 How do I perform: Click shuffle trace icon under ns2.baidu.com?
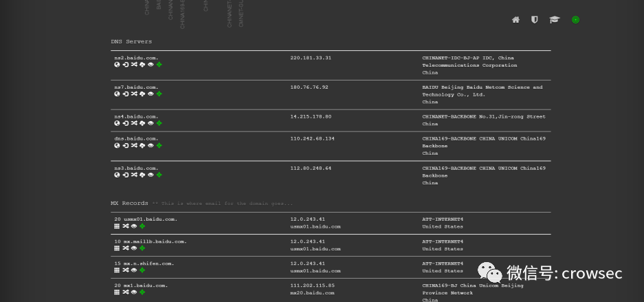[x=134, y=65]
